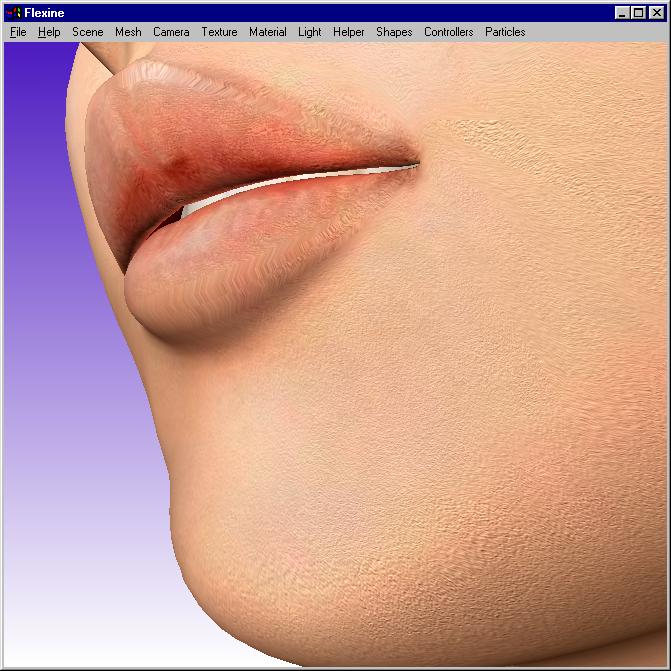
Task: Open the Help menu
Action: (x=49, y=32)
